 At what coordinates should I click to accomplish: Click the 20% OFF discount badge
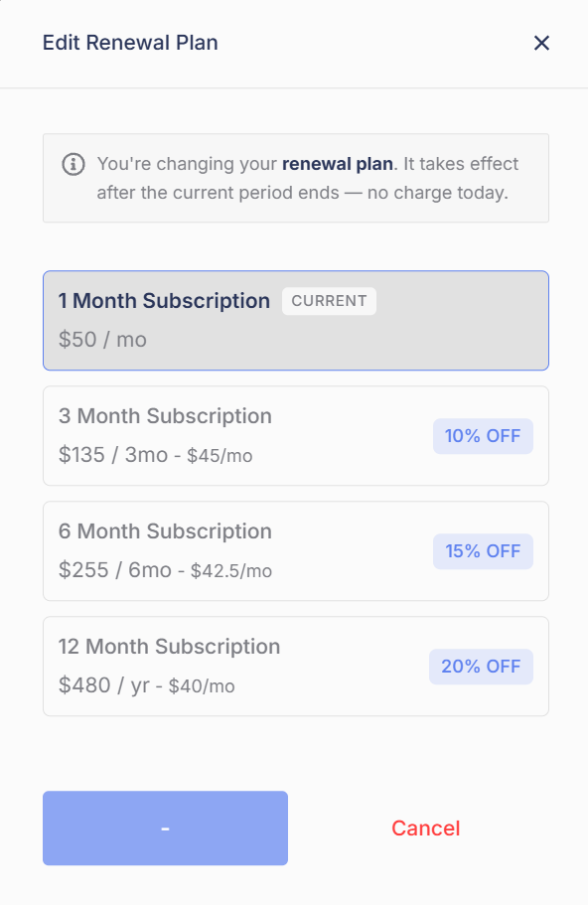tap(481, 667)
